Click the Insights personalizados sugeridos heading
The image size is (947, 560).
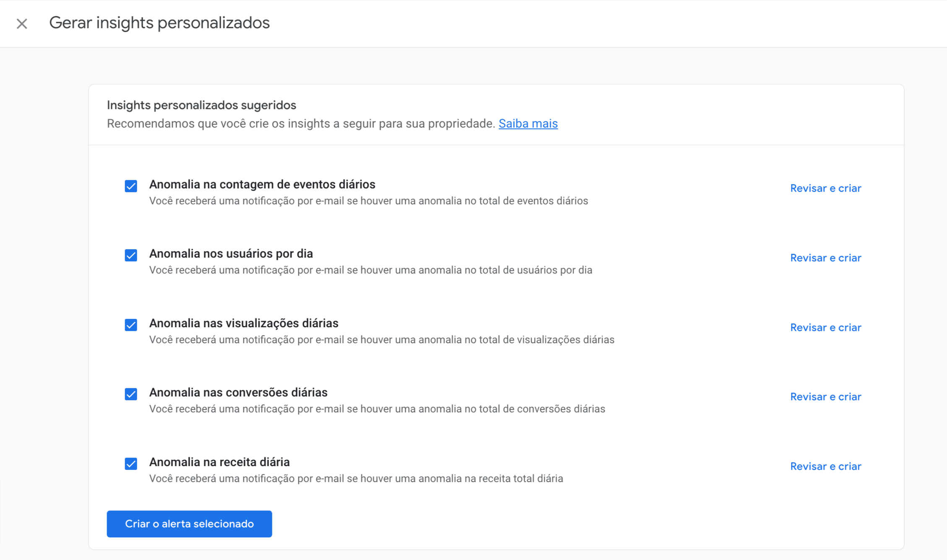201,105
